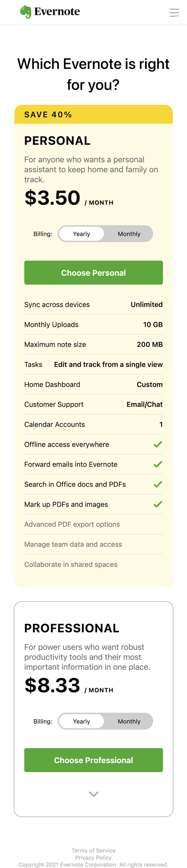Image resolution: width=187 pixels, height=868 pixels.
Task: Select Monthly billing for the Personal plan
Action: click(129, 234)
